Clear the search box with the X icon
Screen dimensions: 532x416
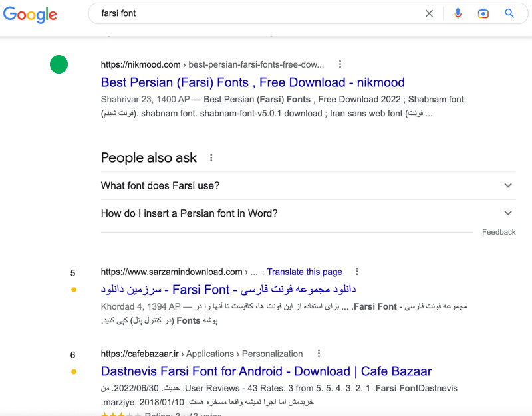429,13
